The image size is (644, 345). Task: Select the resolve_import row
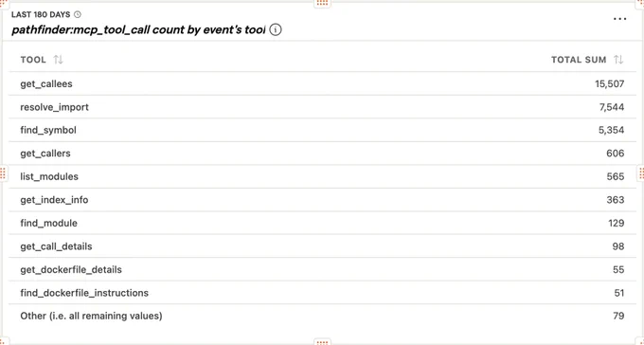(322, 107)
